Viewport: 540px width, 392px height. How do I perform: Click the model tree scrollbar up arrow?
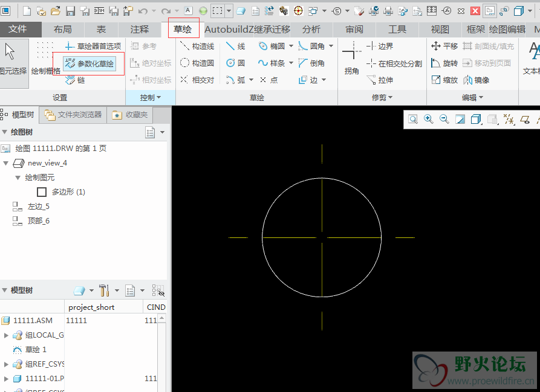[x=161, y=319]
